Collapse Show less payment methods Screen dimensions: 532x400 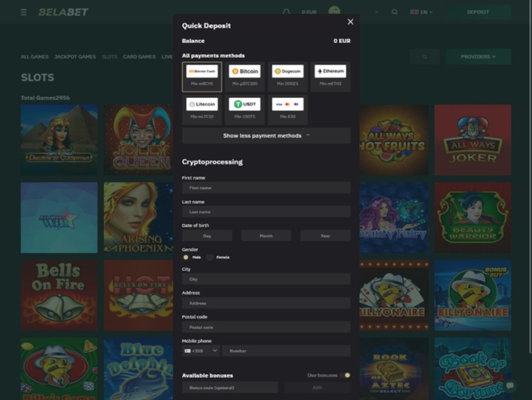point(266,135)
